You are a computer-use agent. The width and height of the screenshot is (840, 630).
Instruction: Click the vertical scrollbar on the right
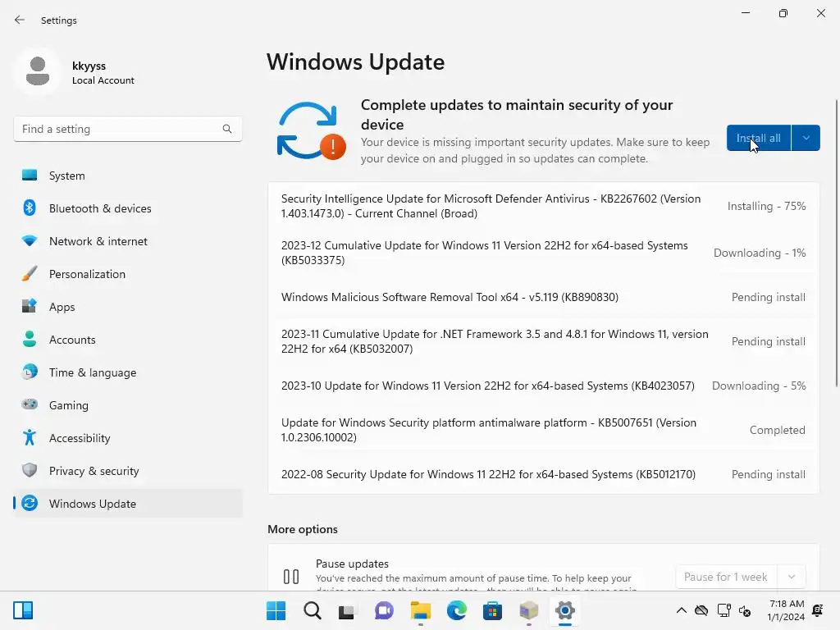click(x=836, y=242)
